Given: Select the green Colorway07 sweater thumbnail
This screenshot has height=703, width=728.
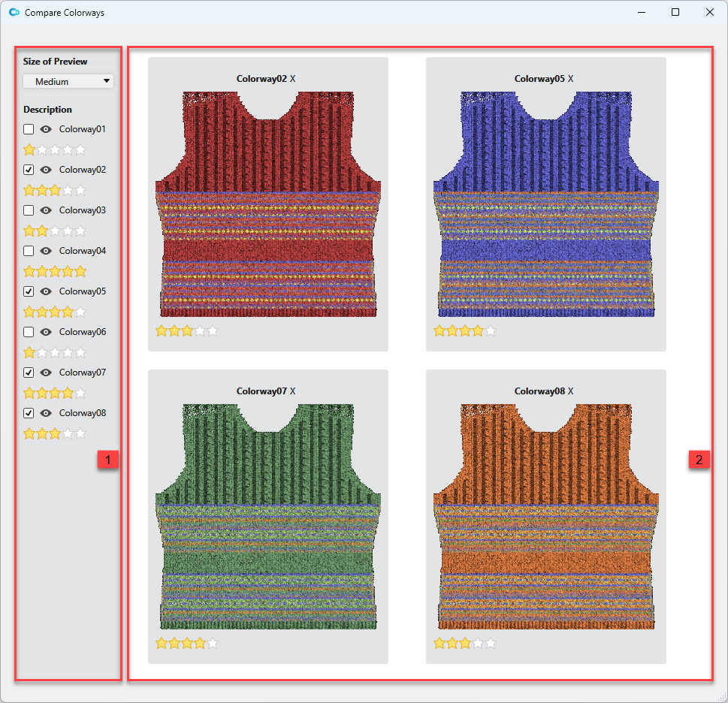Looking at the screenshot, I should click(x=268, y=517).
